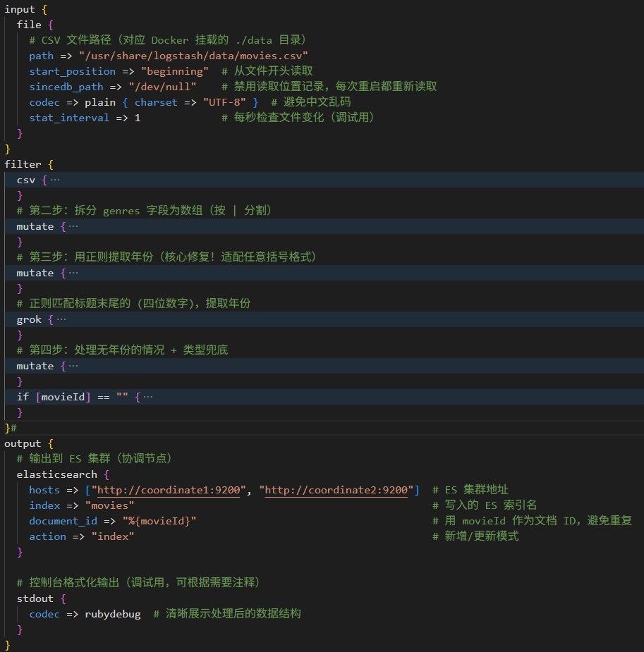Click the 'elasticsearch' plugin name
Viewport: 644px width, 652px height.
(56, 475)
